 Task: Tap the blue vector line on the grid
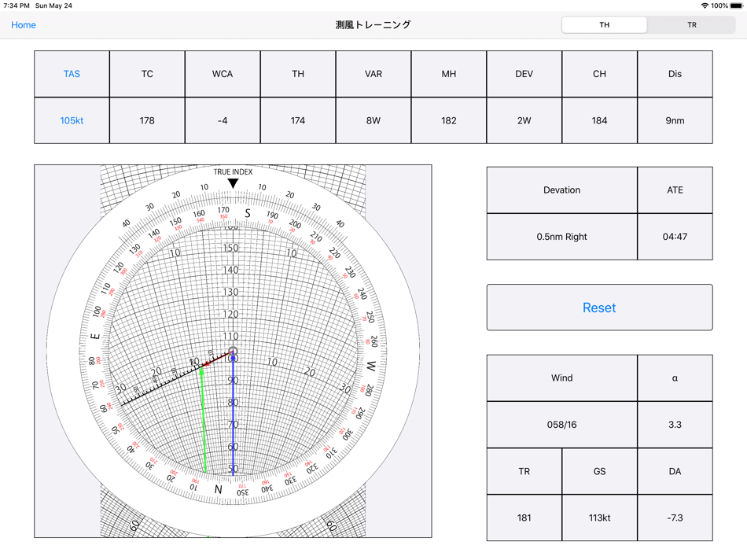[x=233, y=414]
